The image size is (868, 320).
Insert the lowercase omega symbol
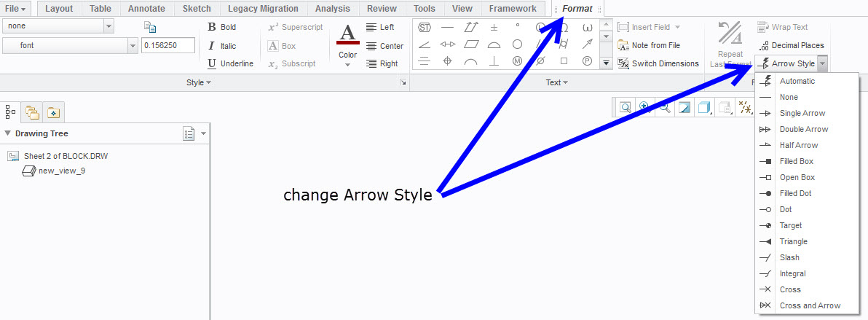[x=588, y=27]
